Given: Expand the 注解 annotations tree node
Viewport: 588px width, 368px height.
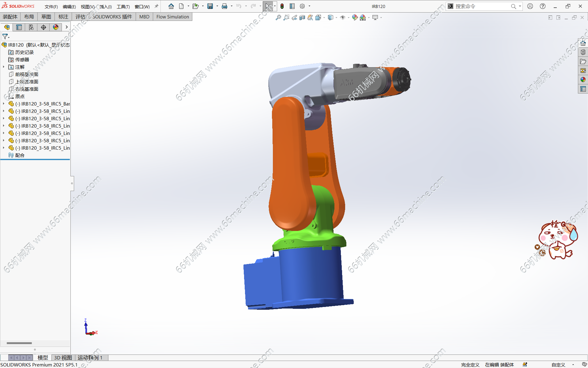Looking at the screenshot, I should 4,67.
